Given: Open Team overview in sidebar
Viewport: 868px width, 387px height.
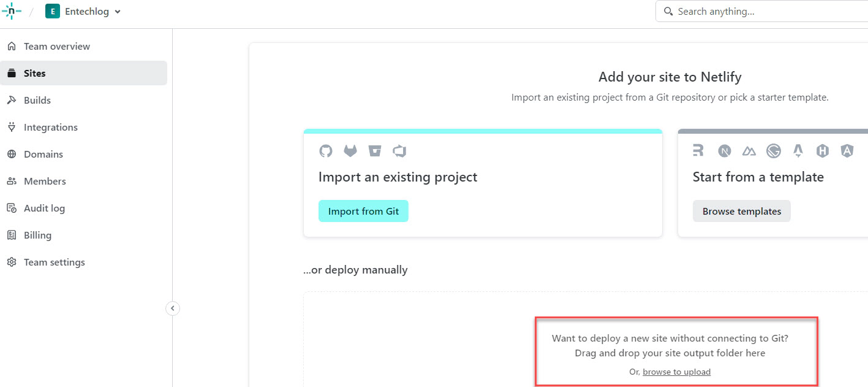Looking at the screenshot, I should click(x=56, y=47).
